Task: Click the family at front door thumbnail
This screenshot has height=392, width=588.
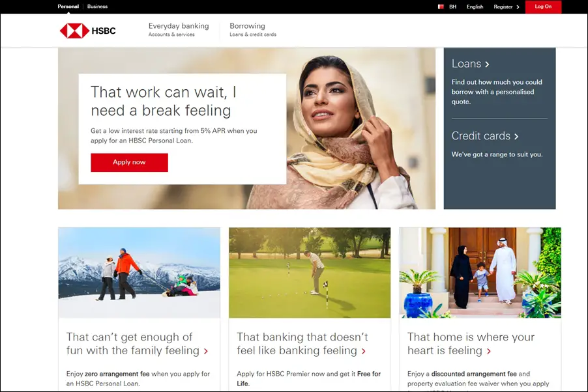Action: (480, 272)
